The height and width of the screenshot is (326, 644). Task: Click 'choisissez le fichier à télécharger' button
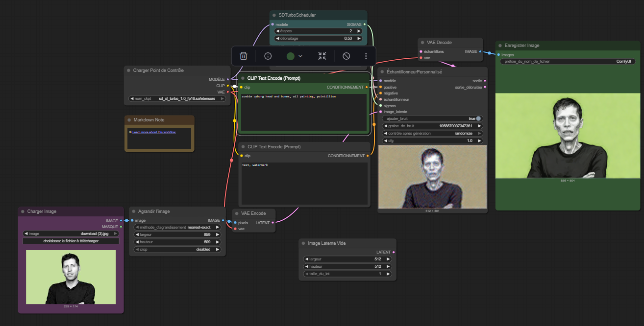71,241
